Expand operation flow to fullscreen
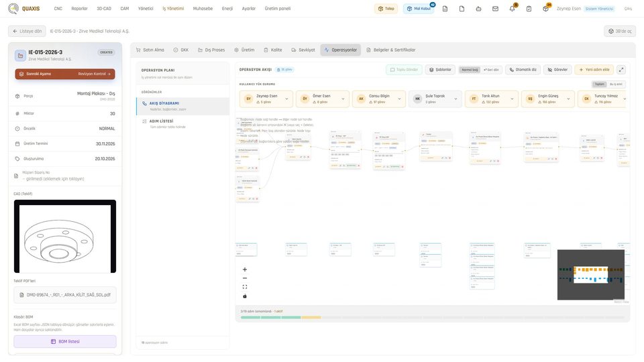The height and width of the screenshot is (362, 644). coord(621,70)
